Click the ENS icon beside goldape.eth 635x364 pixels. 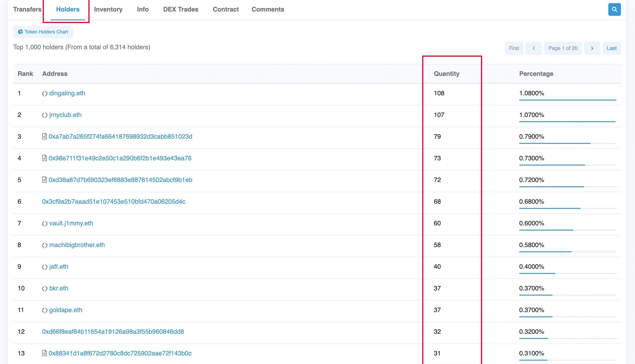coord(45,310)
